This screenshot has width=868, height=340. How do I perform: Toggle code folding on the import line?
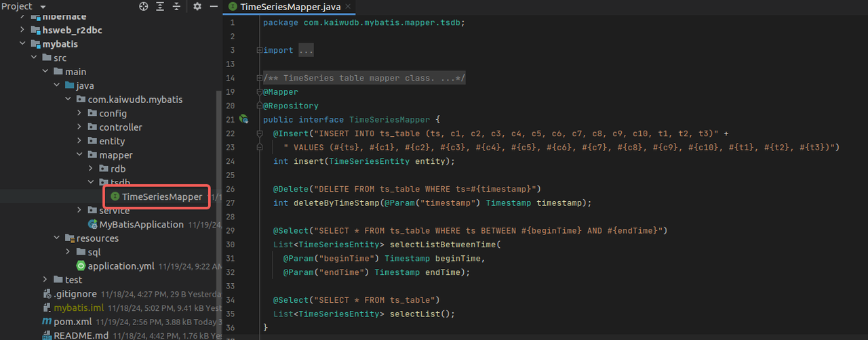[x=259, y=50]
